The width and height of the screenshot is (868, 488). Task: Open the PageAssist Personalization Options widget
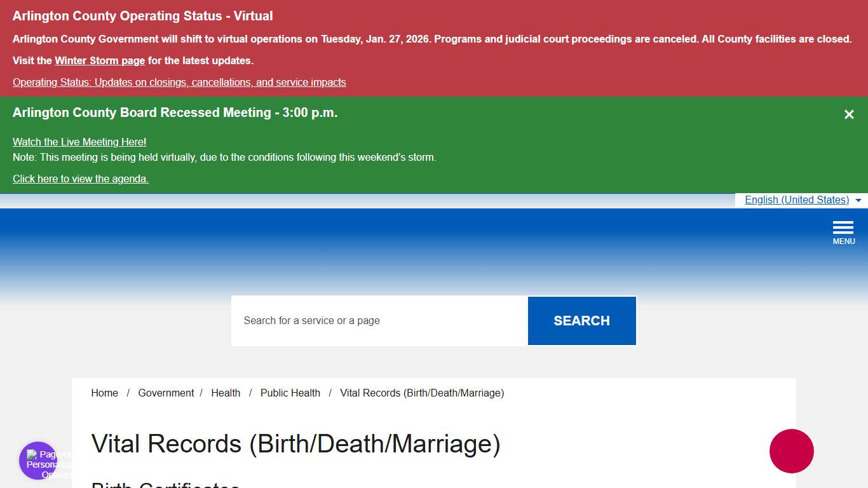pos(38,459)
